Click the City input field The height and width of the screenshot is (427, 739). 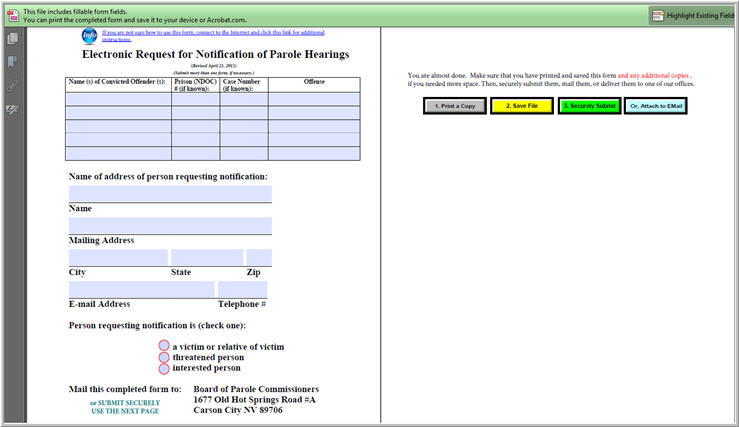tap(118, 257)
